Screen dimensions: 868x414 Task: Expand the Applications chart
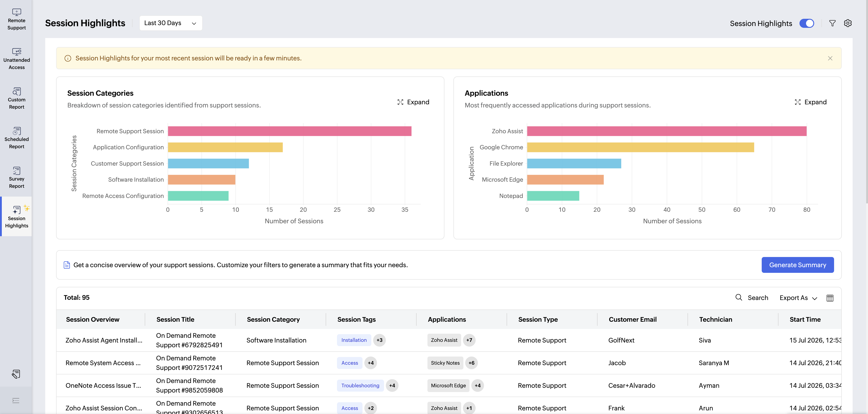pos(810,102)
